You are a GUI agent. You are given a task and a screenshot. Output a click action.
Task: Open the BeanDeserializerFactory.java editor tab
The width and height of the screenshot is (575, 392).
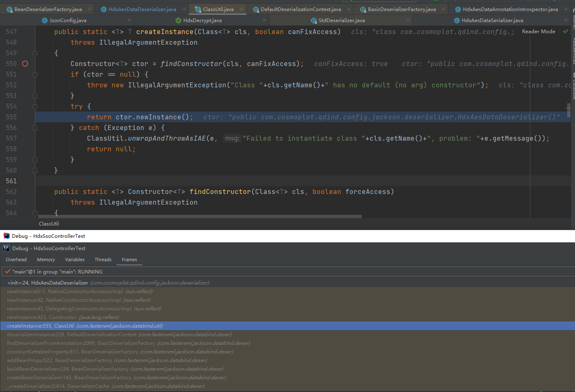[x=48, y=9]
